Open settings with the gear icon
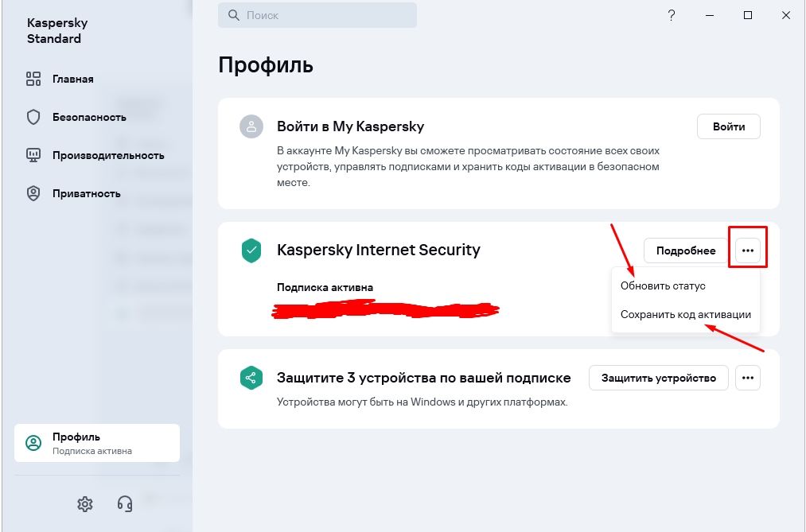This screenshot has height=532, width=806. point(85,503)
